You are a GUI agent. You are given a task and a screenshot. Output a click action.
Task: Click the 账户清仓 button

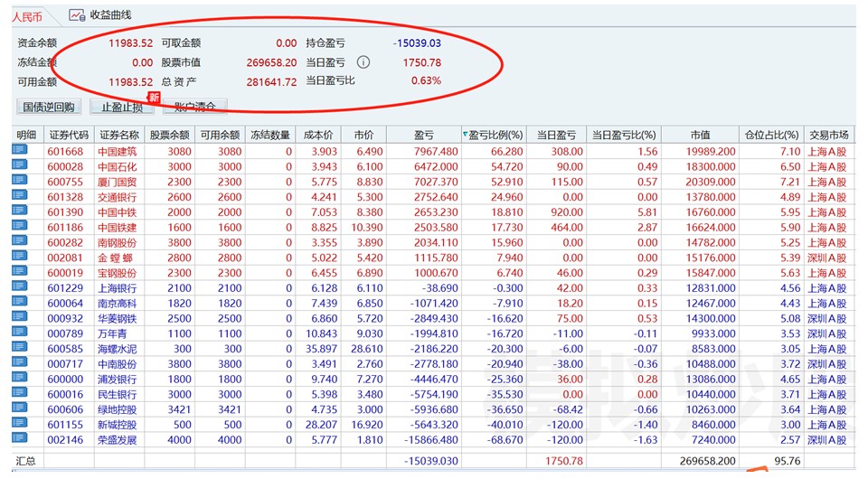coord(194,107)
